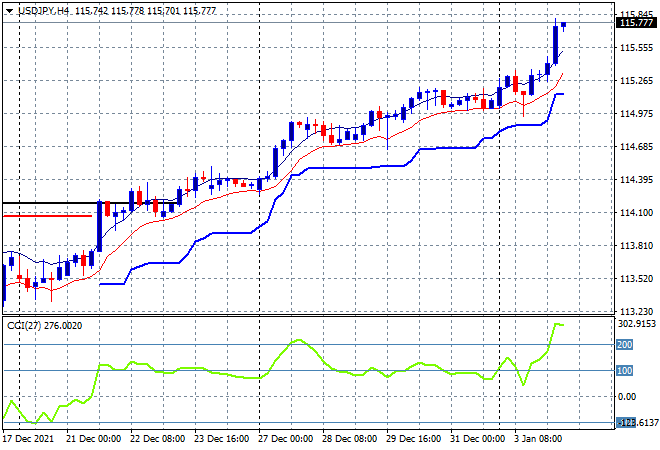Image resolution: width=660 pixels, height=450 pixels.
Task: Click the 28 Dec 08:00 time label
Action: click(x=349, y=439)
